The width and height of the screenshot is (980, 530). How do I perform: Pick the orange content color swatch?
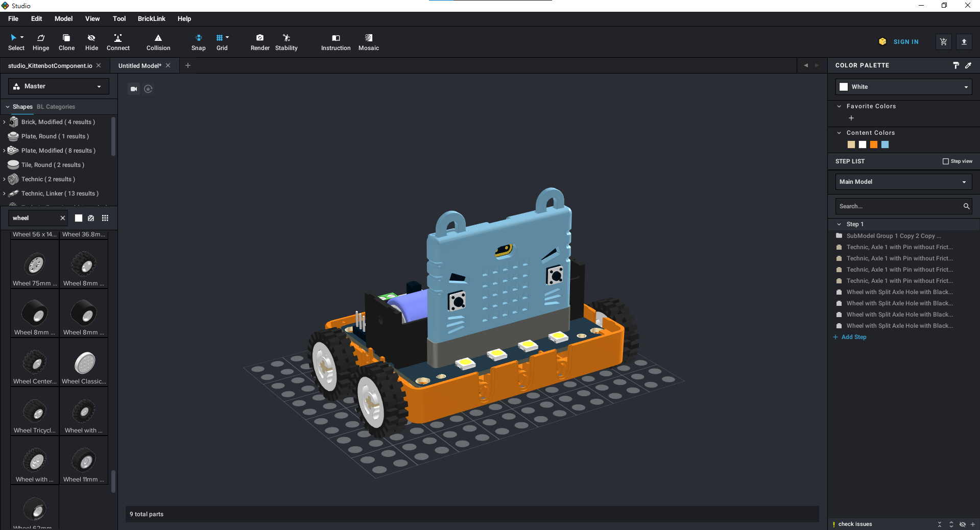[x=874, y=145]
